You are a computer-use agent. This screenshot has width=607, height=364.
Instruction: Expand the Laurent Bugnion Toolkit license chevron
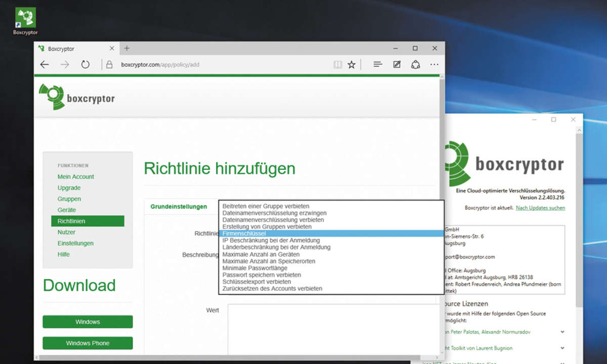pos(562,348)
